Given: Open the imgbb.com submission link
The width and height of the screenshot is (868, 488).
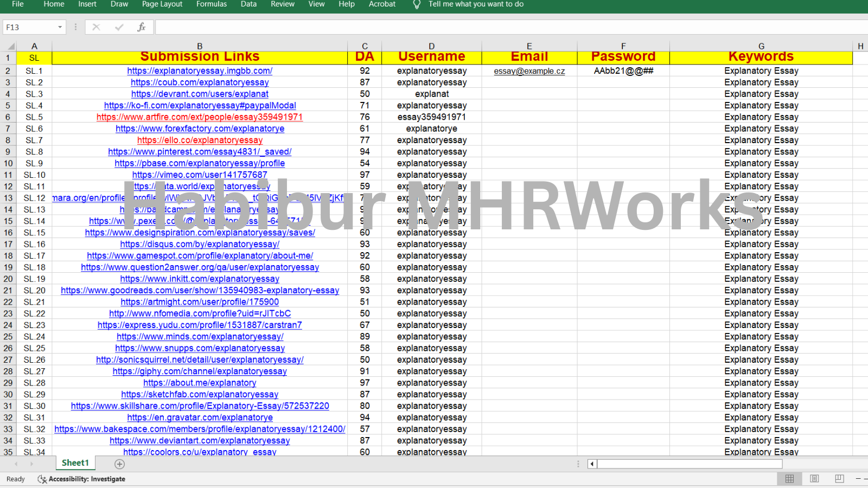Looking at the screenshot, I should click(200, 71).
